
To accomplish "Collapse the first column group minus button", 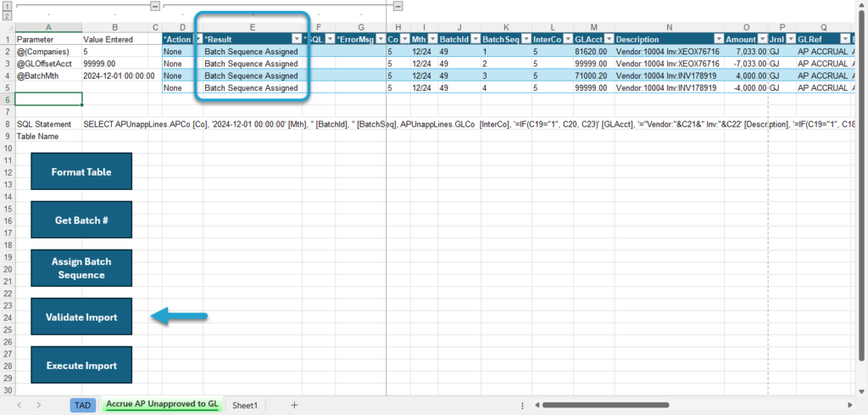I will tap(156, 6).
